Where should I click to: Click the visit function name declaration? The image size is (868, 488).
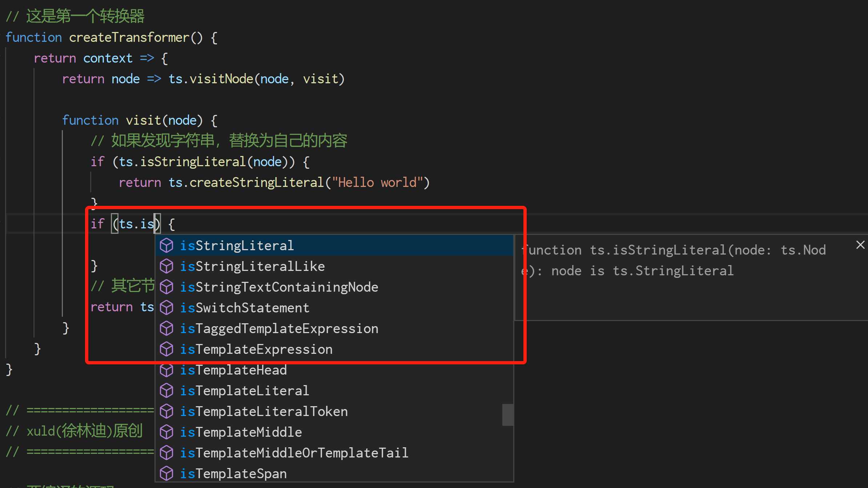coord(143,120)
